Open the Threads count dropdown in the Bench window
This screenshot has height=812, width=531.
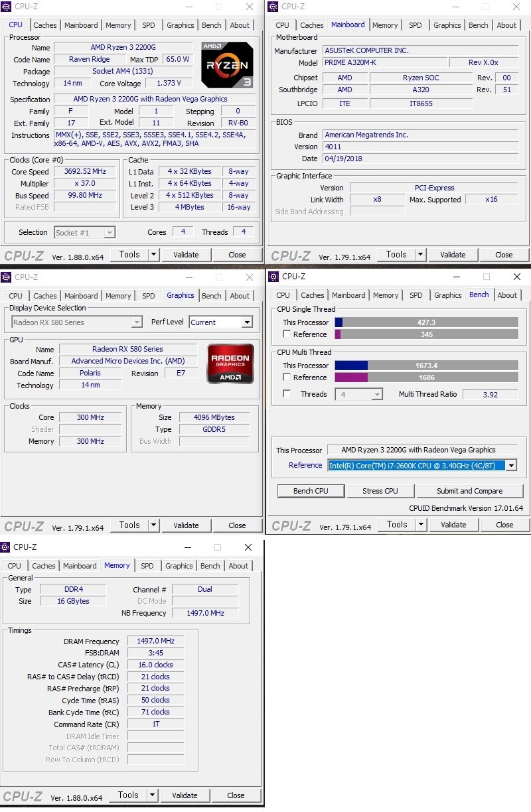377,394
